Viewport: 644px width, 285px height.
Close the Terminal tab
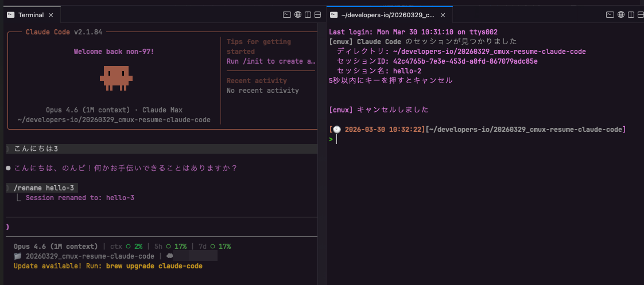(51, 15)
